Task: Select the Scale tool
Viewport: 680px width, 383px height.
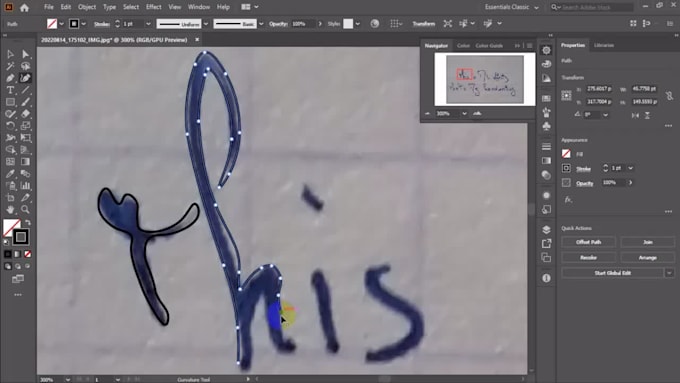Action: coord(26,126)
